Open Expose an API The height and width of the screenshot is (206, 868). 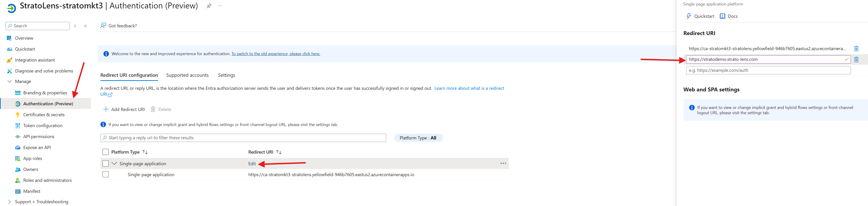point(37,147)
